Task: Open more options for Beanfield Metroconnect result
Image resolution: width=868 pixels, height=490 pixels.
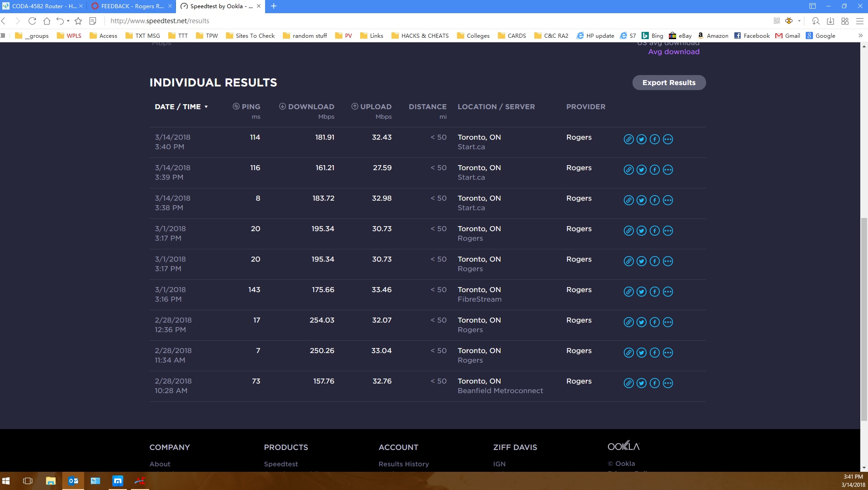Action: click(x=668, y=383)
